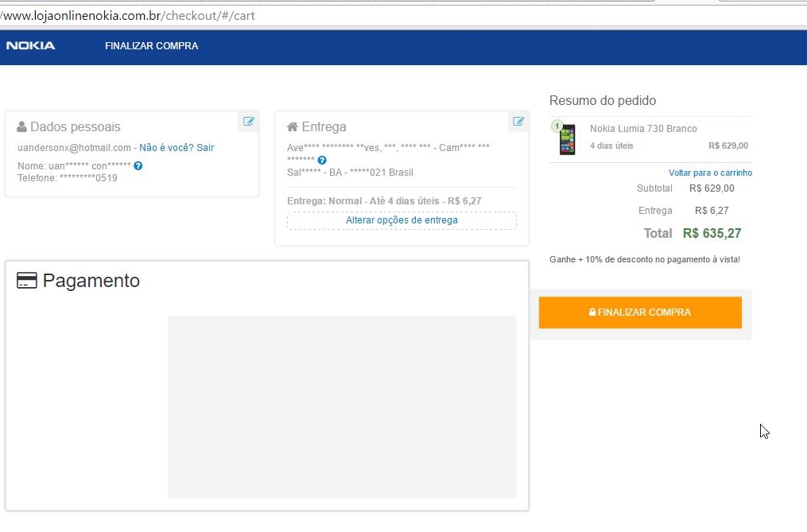Click the house icon beside Entrega

(293, 126)
